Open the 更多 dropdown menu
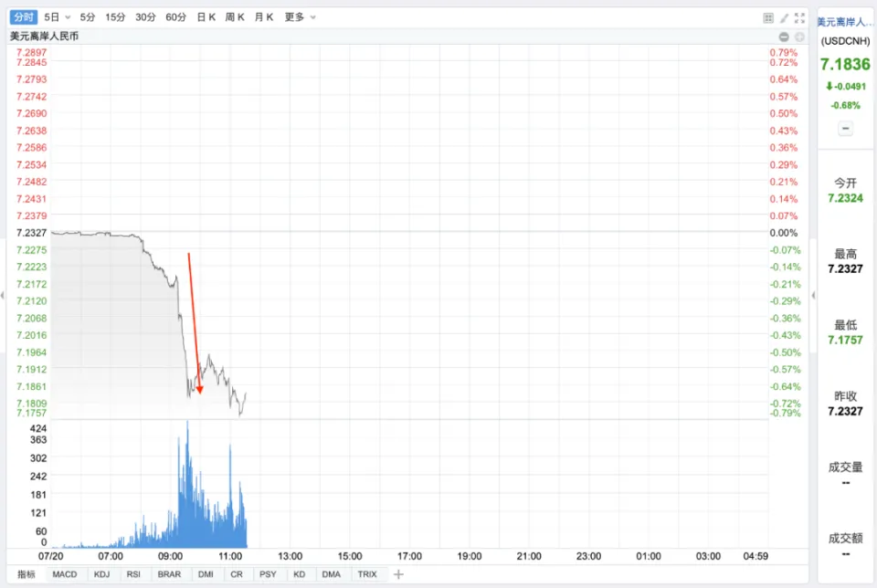This screenshot has height=588, width=877. click(301, 17)
